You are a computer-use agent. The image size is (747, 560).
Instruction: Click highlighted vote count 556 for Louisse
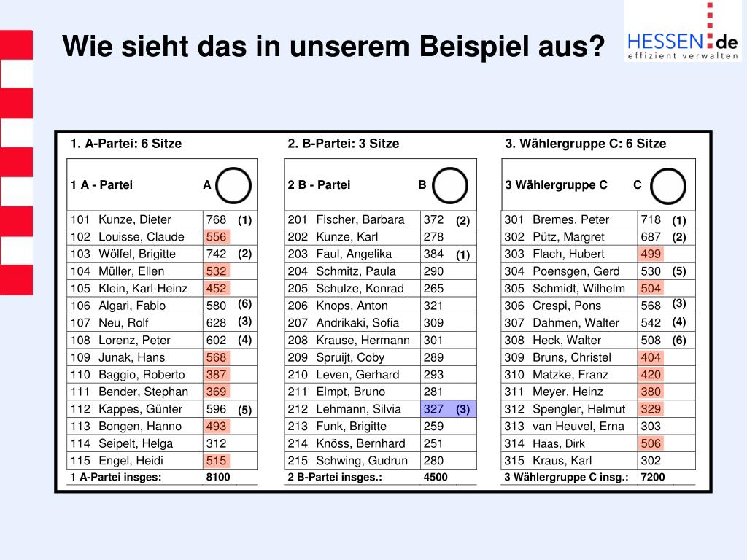click(217, 237)
